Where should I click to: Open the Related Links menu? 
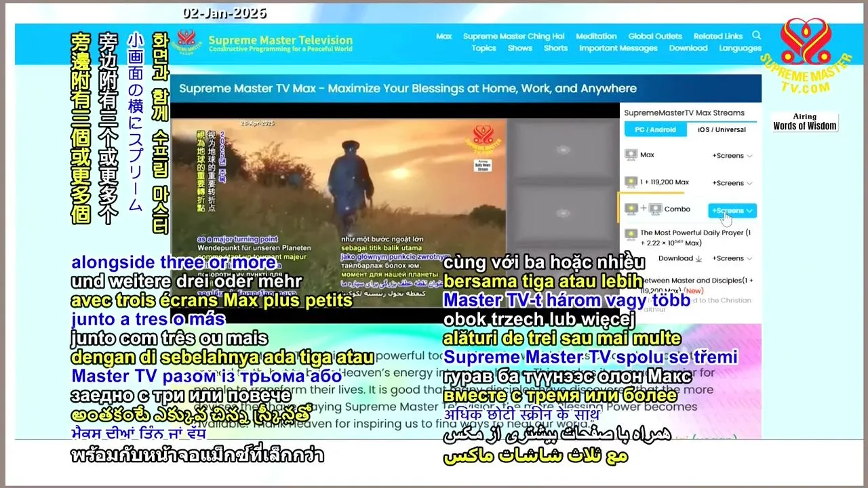(x=718, y=37)
